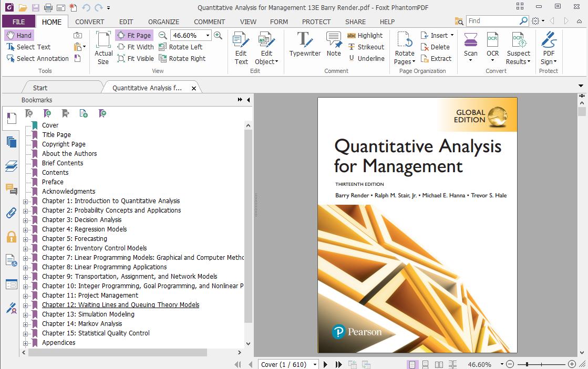Viewport: 588px width, 369px height.
Task: Open the page number dropdown
Action: coord(315,364)
